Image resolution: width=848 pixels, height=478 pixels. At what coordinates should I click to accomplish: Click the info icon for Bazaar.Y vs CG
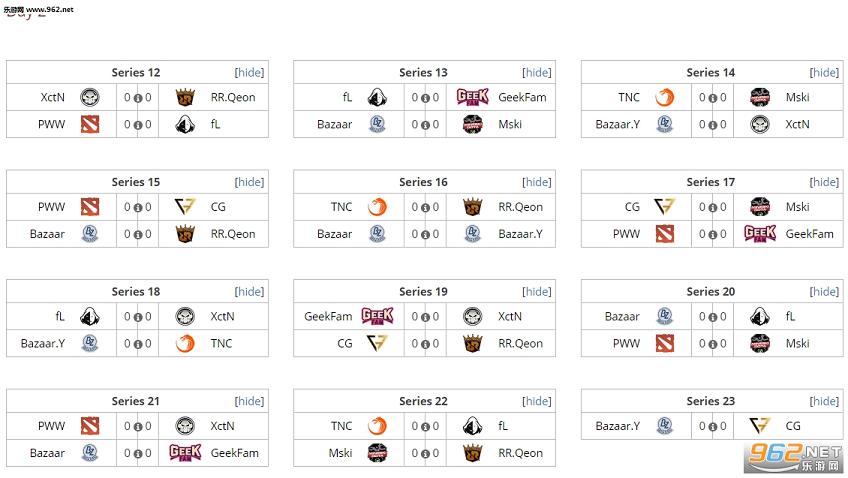click(x=712, y=427)
